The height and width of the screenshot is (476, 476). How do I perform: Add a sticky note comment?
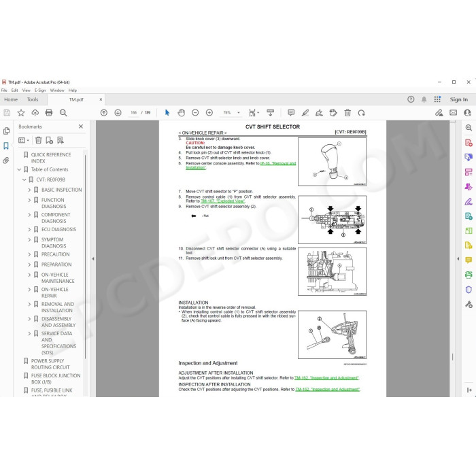click(291, 113)
